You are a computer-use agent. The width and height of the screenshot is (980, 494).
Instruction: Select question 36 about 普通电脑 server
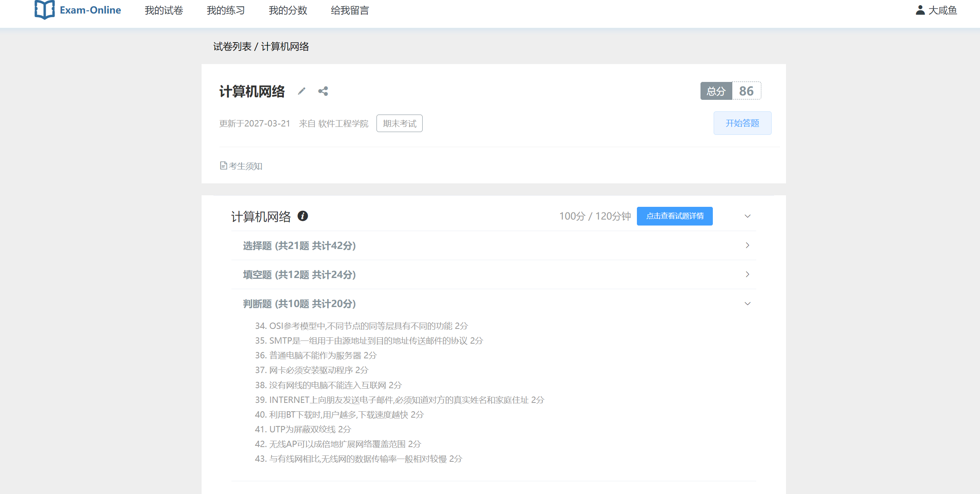(x=316, y=355)
